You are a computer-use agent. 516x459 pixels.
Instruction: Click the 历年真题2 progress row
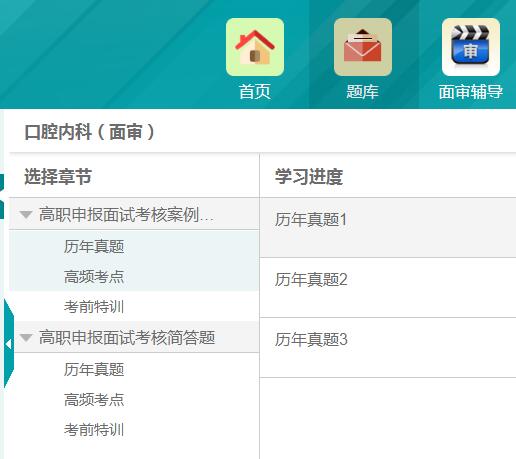[388, 288]
